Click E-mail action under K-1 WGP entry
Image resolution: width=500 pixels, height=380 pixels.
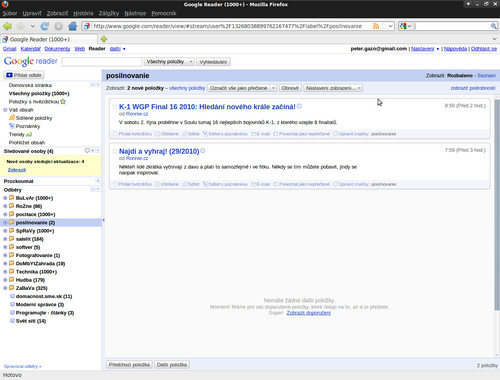[260, 134]
